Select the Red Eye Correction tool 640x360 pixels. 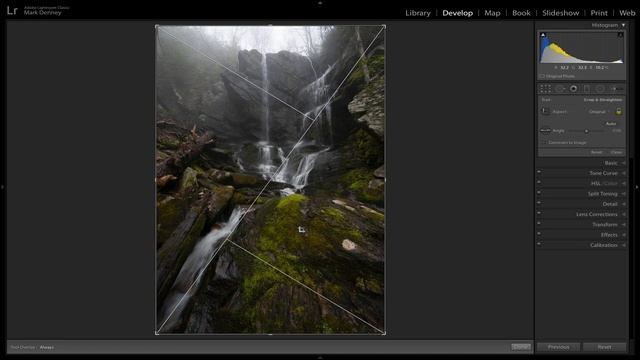click(x=573, y=89)
